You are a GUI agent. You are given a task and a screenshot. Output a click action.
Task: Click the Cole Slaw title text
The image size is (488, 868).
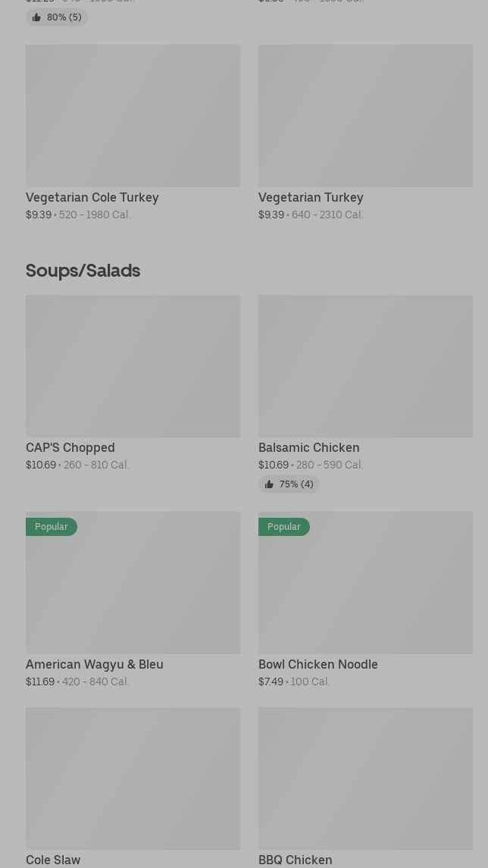coord(53,860)
